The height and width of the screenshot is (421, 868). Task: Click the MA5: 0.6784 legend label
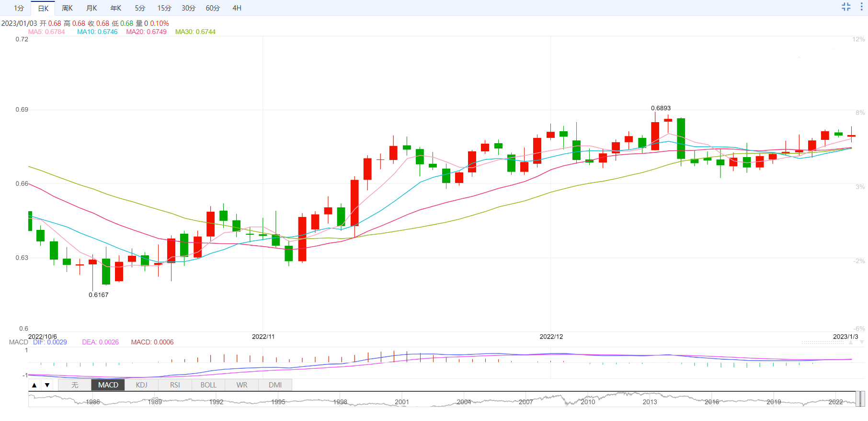[46, 32]
